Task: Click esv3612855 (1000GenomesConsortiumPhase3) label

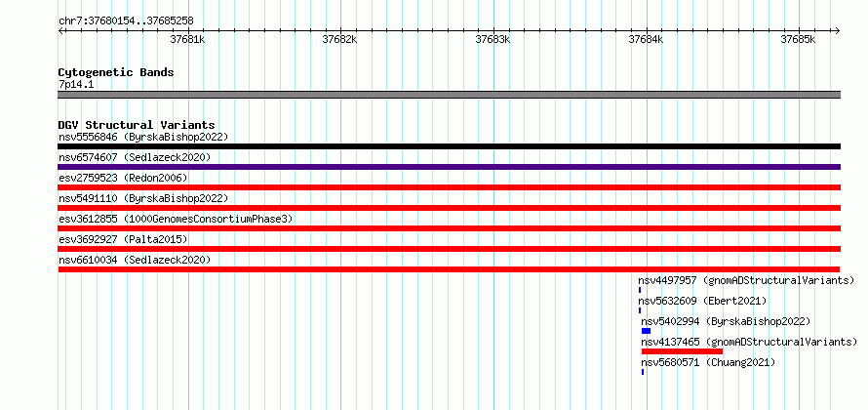Action: pos(176,219)
